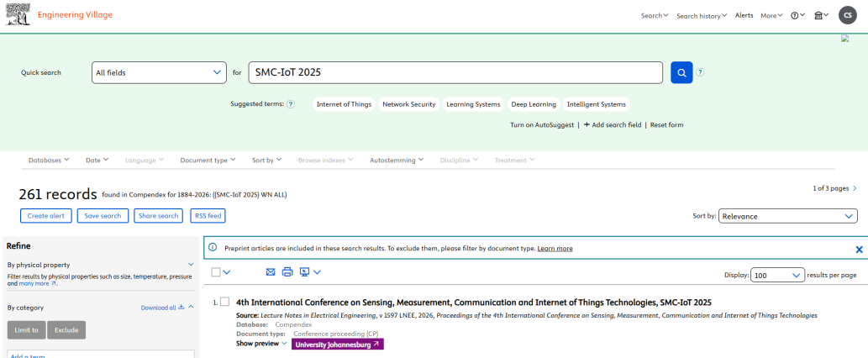Select Intelligent Systems suggested term

(597, 104)
